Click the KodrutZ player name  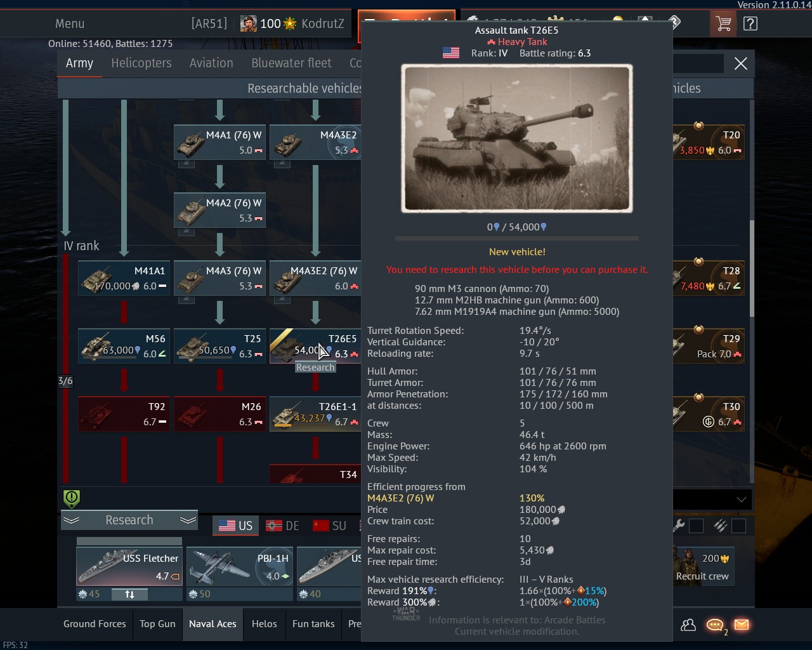pos(323,23)
